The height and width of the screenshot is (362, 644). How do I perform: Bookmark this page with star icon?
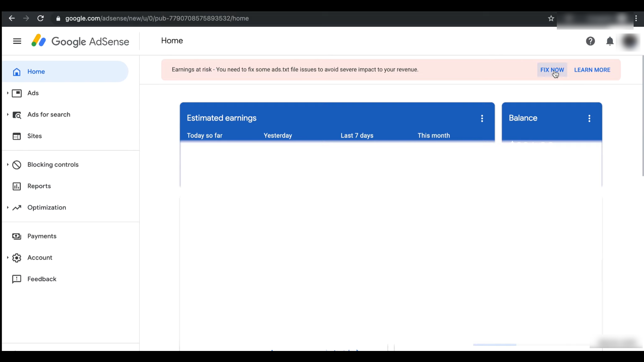point(551,18)
